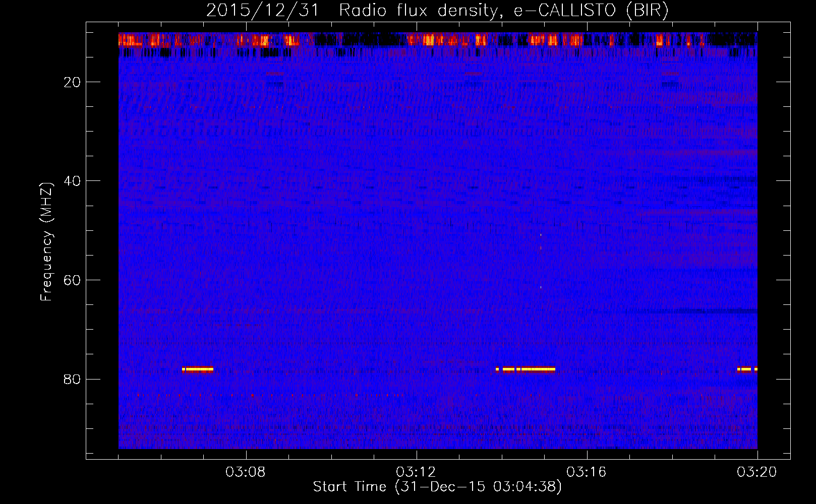The width and height of the screenshot is (816, 504).
Task: Select the 03:20 time tick label
Action: pos(757,472)
